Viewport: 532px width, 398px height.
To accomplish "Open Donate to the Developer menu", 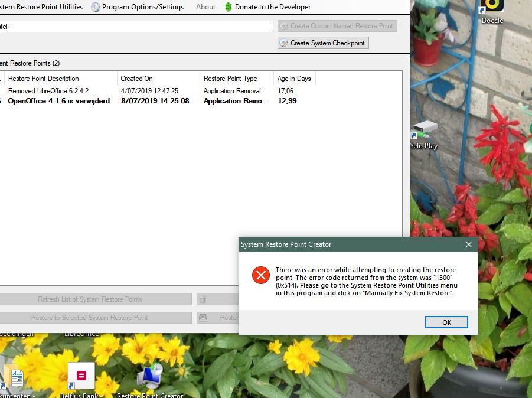I will click(272, 7).
